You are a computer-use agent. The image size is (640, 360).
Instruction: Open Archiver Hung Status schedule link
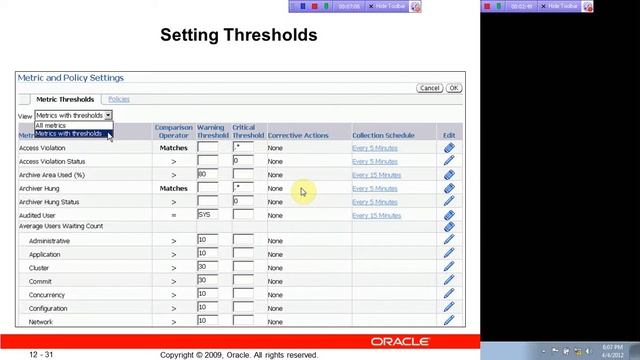point(375,202)
